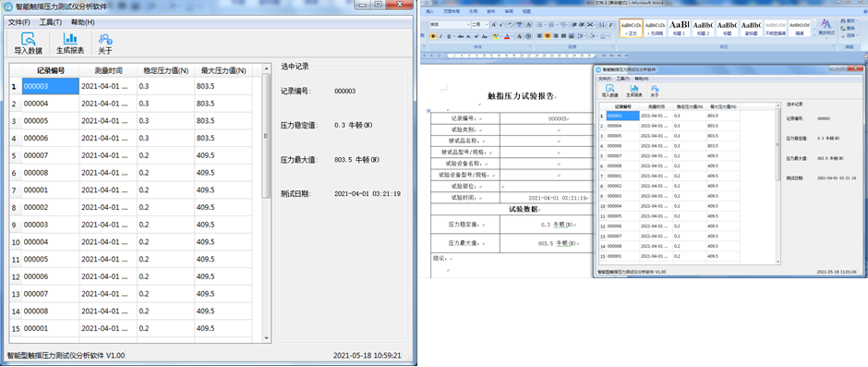Open 帮助(H) menu in the large left window
868x367 pixels.
pyautogui.click(x=82, y=22)
